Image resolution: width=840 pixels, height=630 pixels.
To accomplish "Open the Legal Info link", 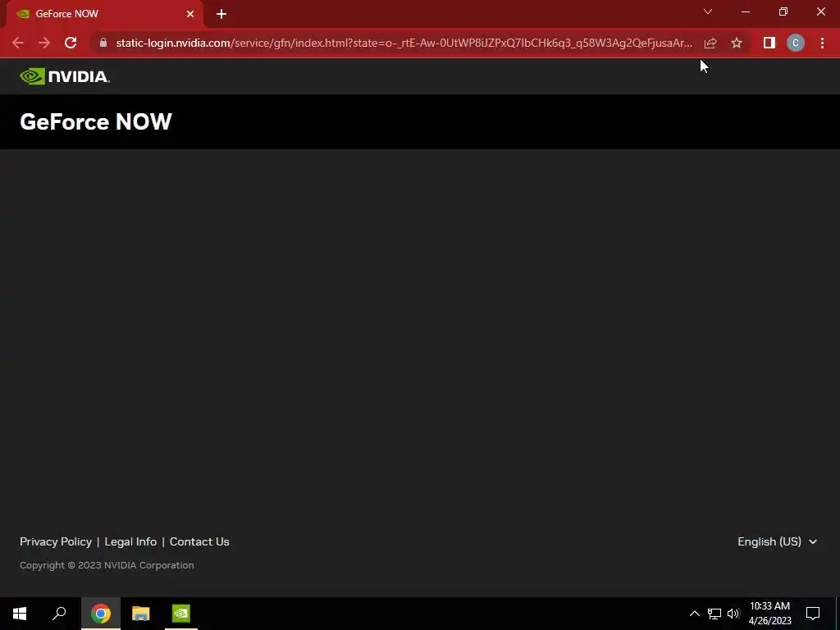I will tap(130, 541).
